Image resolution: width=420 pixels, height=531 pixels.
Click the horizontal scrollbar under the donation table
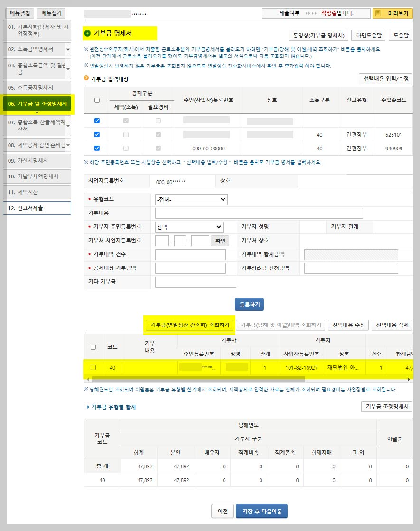198,379
